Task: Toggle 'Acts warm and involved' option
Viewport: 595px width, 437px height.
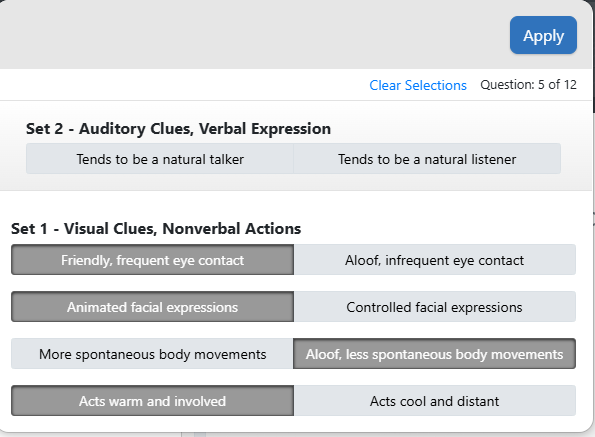Action: pos(152,401)
